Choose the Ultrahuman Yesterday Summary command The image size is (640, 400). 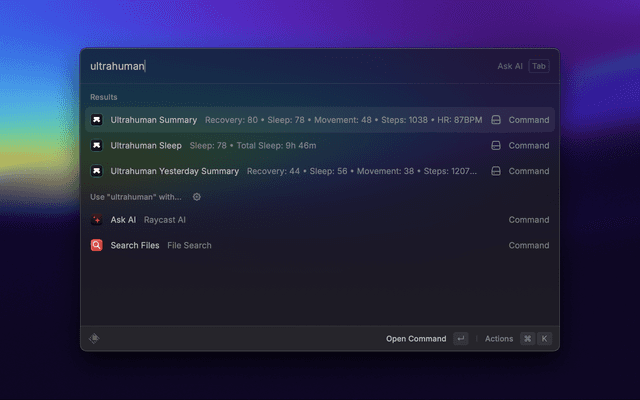175,171
